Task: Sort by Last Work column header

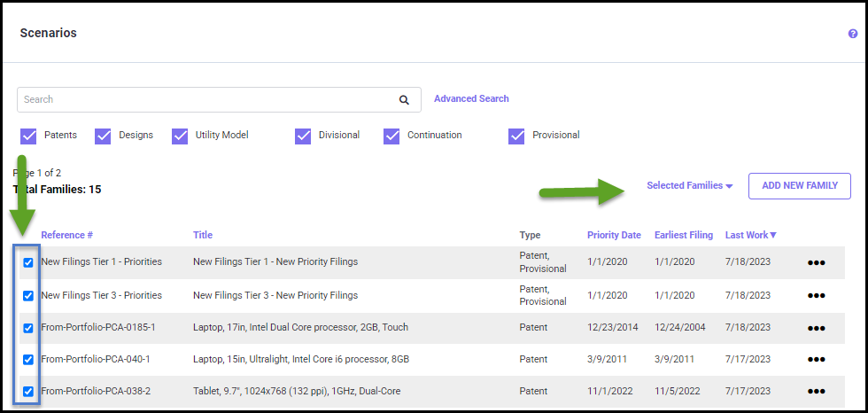Action: pos(750,235)
